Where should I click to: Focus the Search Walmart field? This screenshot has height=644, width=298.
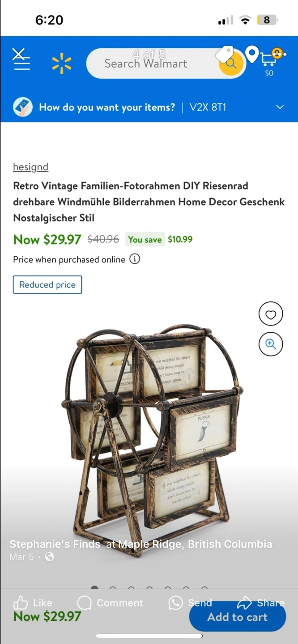pyautogui.click(x=152, y=64)
